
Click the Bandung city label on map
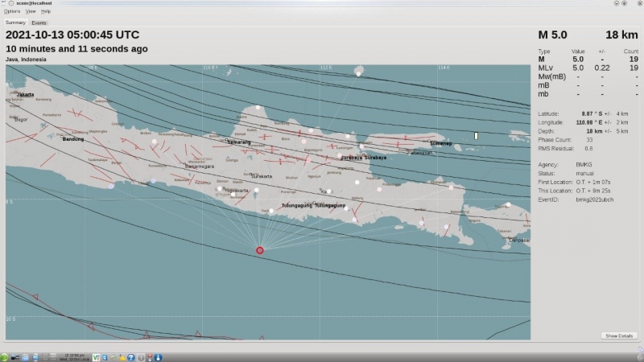point(72,139)
